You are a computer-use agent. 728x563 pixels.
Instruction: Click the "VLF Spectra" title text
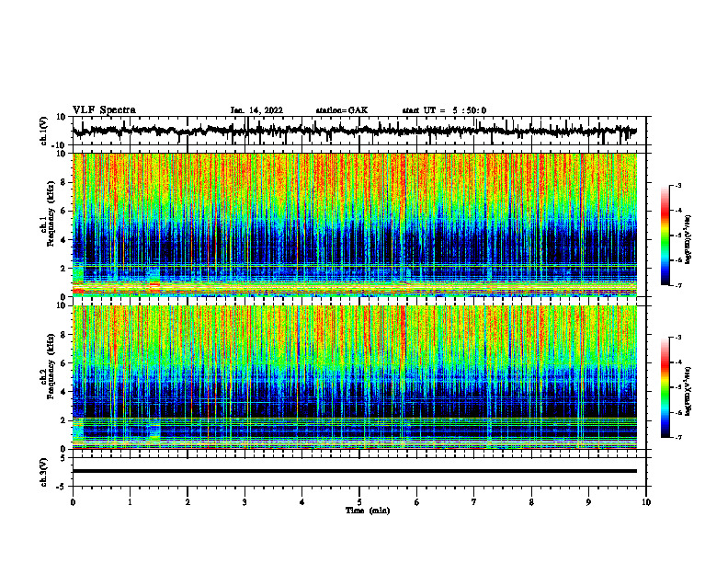pyautogui.click(x=104, y=110)
